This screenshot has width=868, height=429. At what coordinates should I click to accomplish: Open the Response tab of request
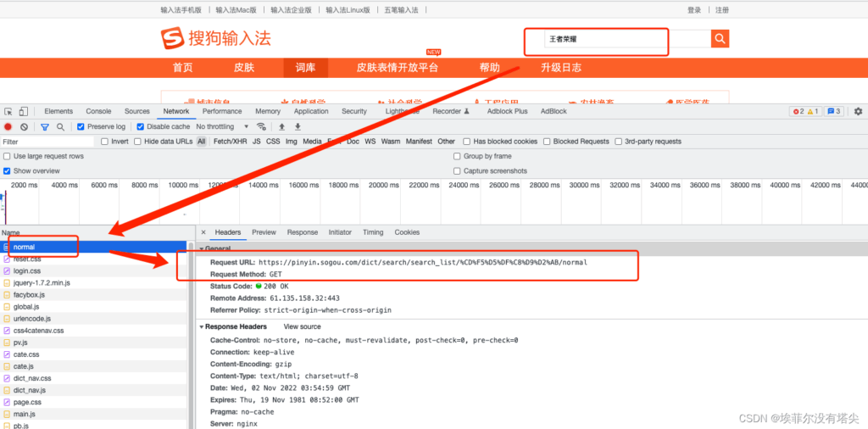[x=302, y=232]
